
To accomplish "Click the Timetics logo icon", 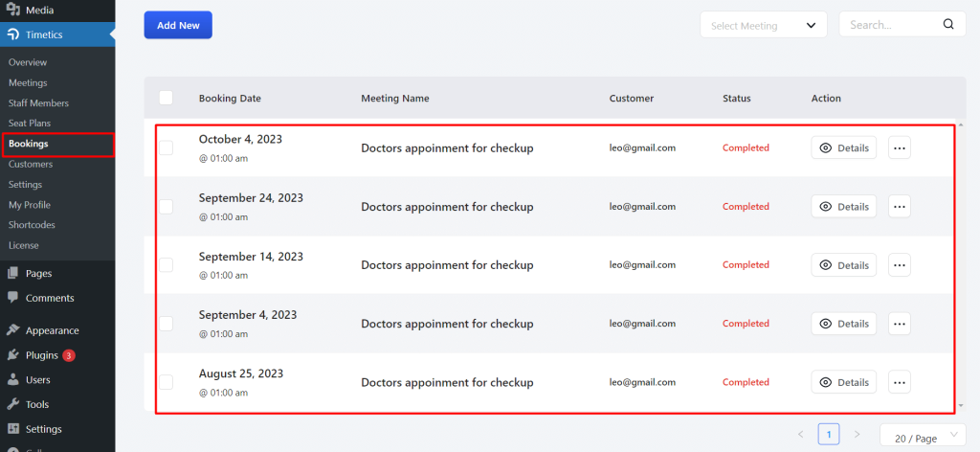I will tap(12, 34).
